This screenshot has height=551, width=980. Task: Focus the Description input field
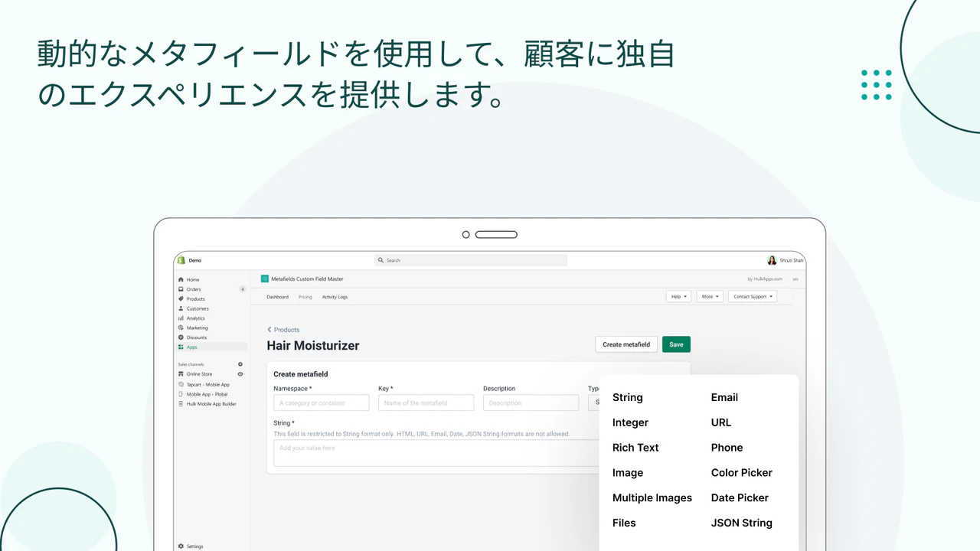pos(531,403)
